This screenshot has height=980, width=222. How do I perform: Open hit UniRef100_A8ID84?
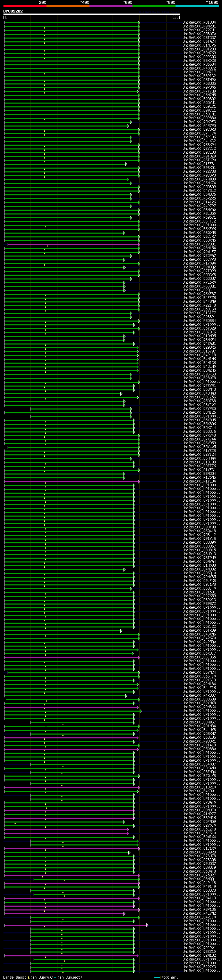click(199, 23)
